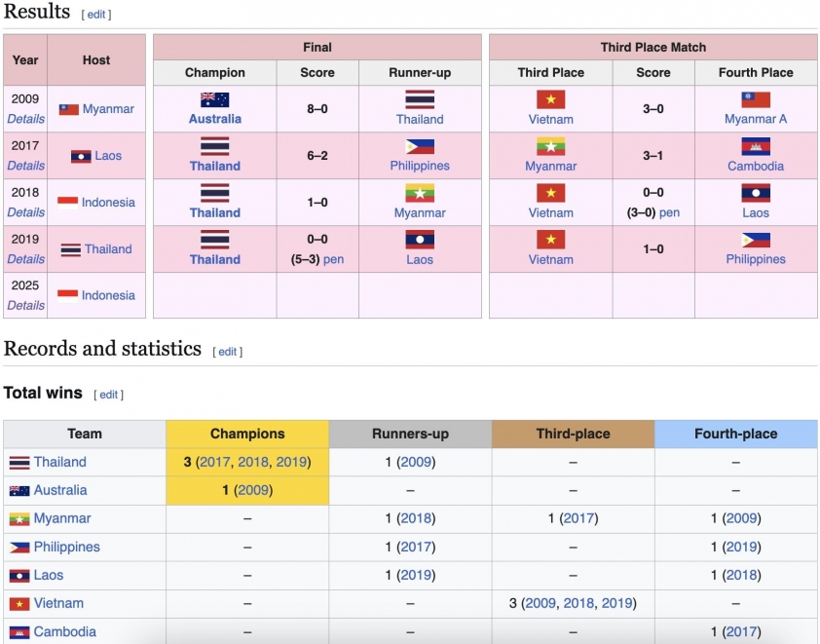Click the Laos flag in 2019 runner-up cell
The width and height of the screenshot is (820, 644).
(x=420, y=240)
